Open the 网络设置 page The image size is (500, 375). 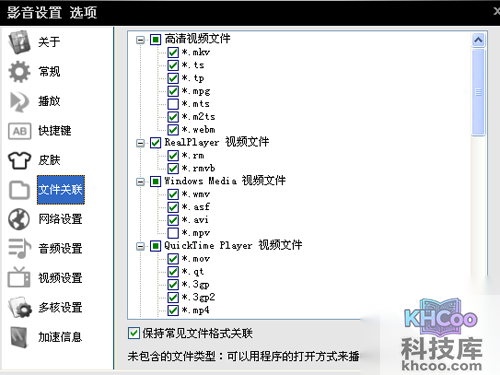[x=60, y=219]
